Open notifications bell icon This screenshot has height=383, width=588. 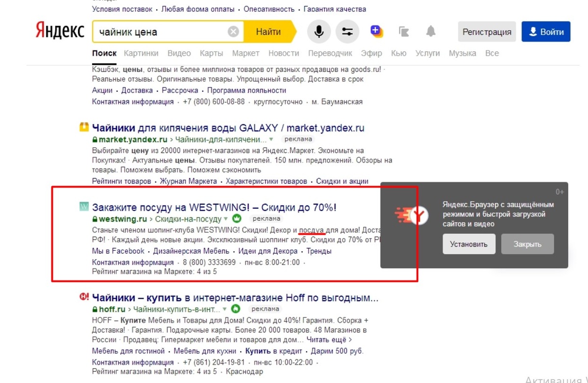click(431, 32)
